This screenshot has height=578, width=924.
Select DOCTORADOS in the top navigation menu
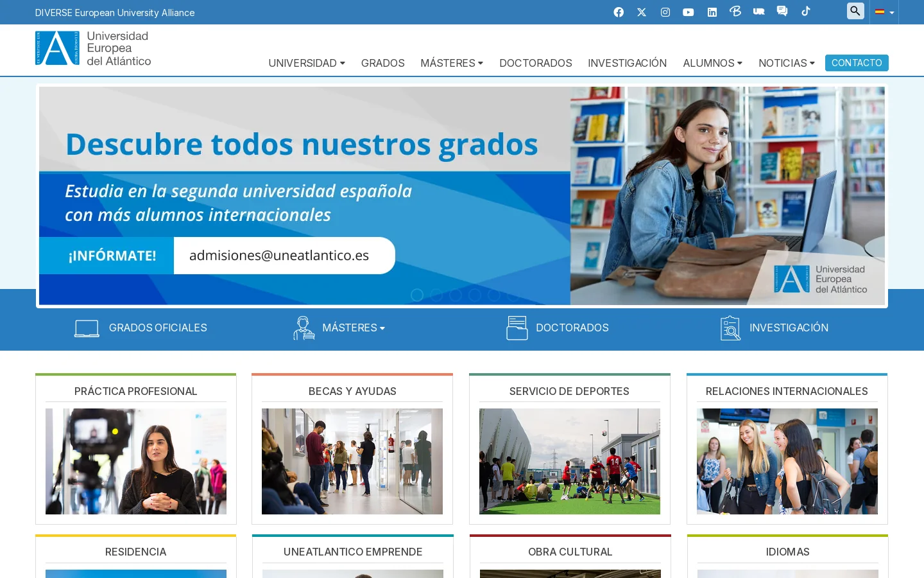pyautogui.click(x=536, y=63)
